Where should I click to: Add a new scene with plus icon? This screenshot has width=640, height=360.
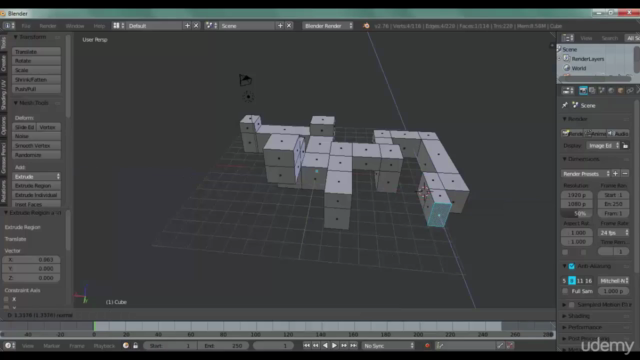[280, 26]
